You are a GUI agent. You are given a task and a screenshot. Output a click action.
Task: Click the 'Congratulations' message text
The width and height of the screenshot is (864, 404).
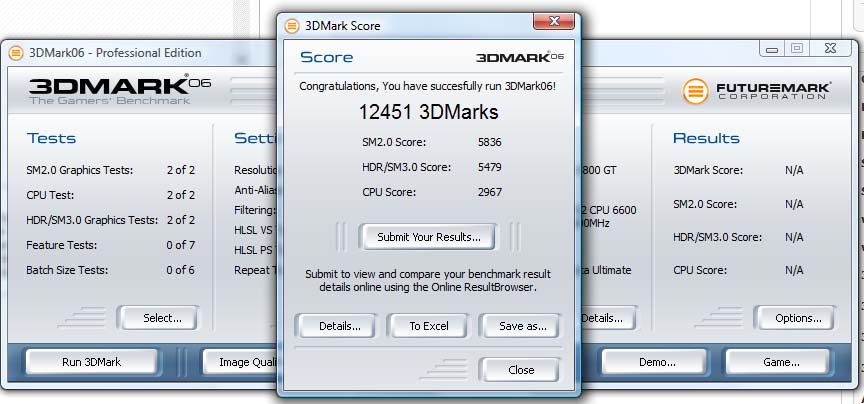(428, 87)
